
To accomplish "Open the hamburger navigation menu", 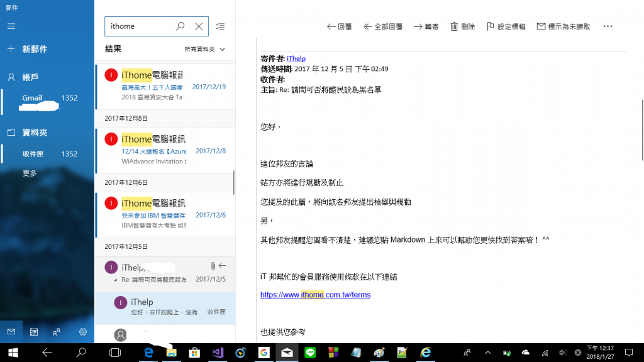I will tap(11, 26).
